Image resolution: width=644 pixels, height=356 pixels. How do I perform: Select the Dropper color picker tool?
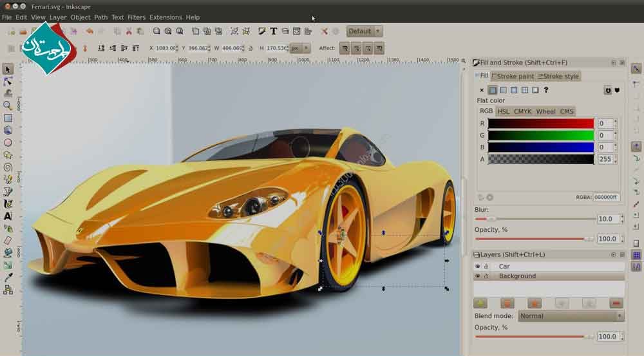8,277
